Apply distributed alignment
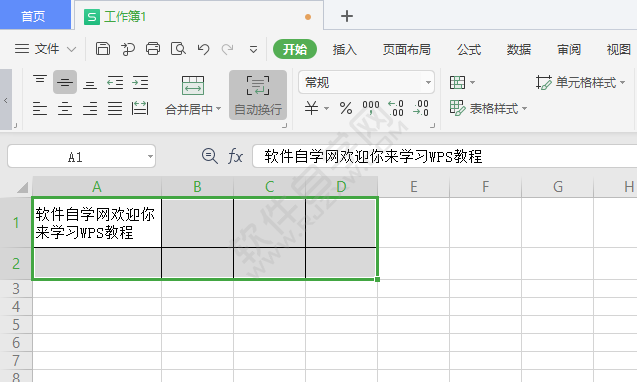The width and height of the screenshot is (637, 382). pyautogui.click(x=140, y=109)
